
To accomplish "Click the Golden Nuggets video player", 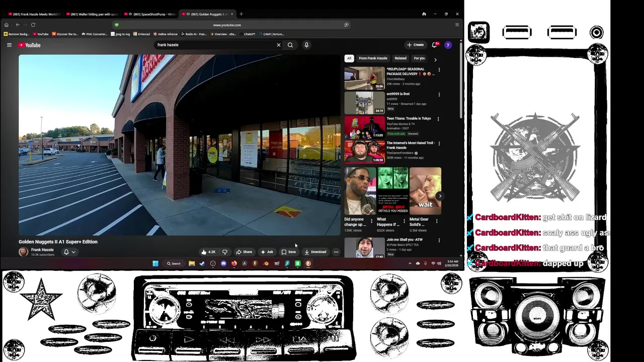I will (x=180, y=145).
